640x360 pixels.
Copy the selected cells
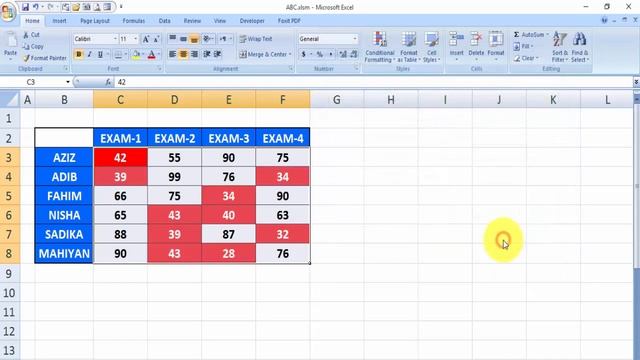pos(33,47)
